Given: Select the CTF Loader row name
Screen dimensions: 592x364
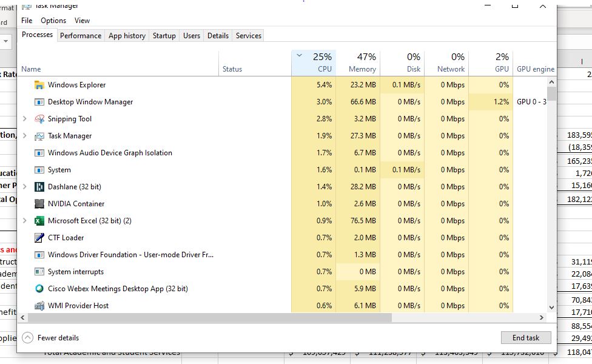Looking at the screenshot, I should pyautogui.click(x=66, y=238).
